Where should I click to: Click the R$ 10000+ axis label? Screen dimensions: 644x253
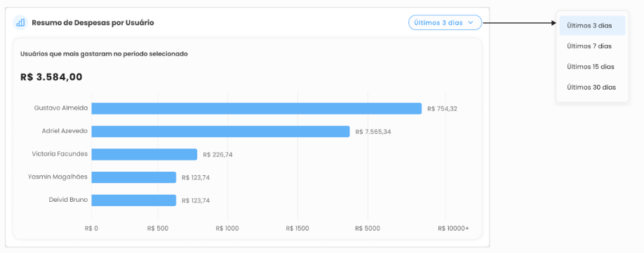coord(453,228)
